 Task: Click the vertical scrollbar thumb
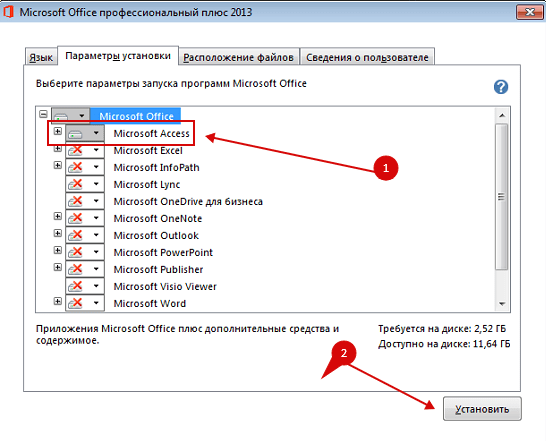(502, 196)
